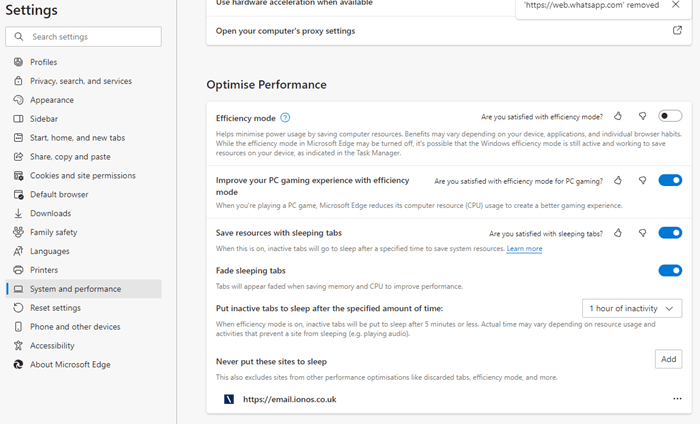This screenshot has height=424, width=700.
Task: Thumbs down for sleeping tabs
Action: (642, 233)
